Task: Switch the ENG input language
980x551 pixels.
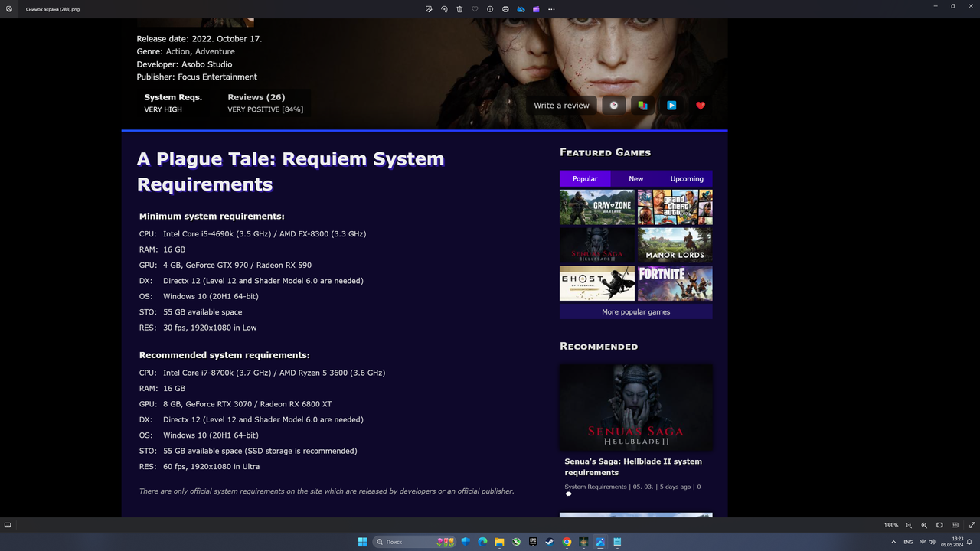Action: coord(908,542)
